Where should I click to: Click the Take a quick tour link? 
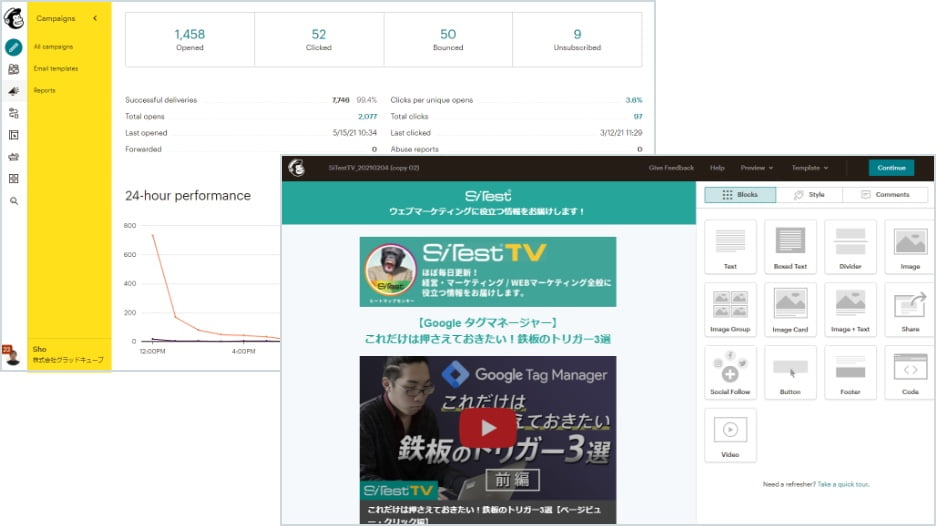click(x=843, y=484)
